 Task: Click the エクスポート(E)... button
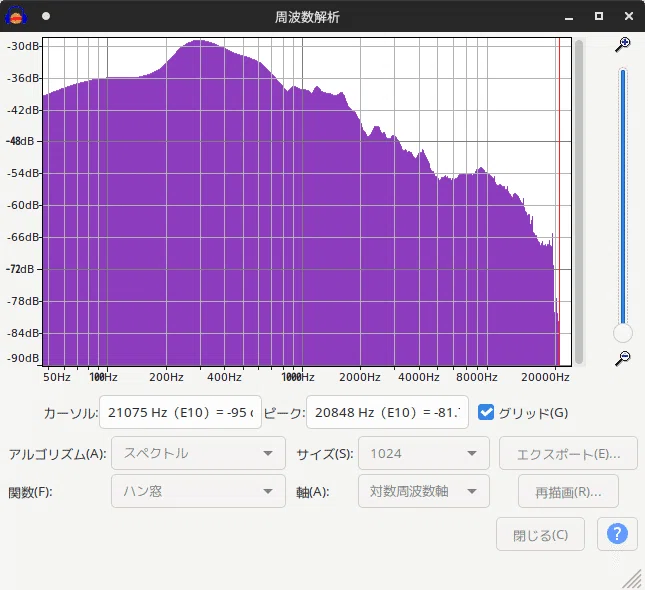click(x=568, y=453)
